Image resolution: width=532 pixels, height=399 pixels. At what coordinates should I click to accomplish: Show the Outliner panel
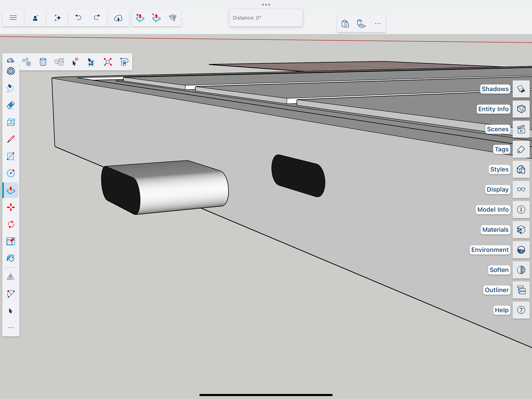(521, 290)
